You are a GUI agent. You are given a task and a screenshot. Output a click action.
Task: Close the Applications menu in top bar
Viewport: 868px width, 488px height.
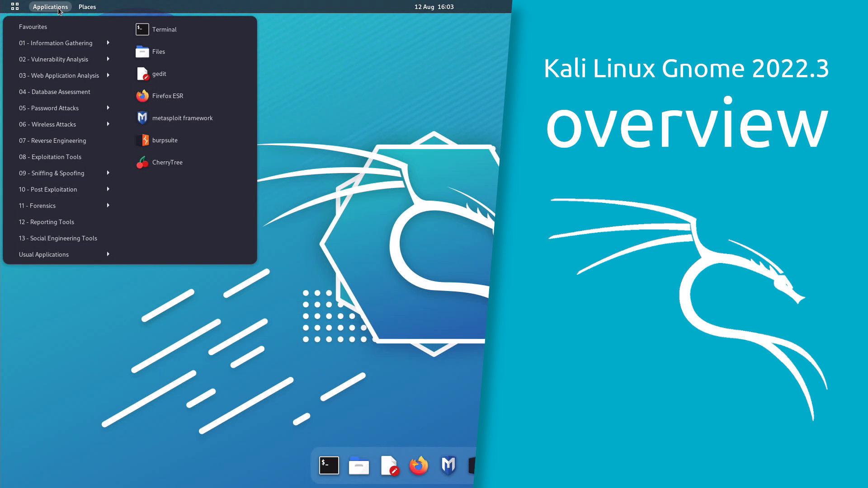tap(50, 7)
